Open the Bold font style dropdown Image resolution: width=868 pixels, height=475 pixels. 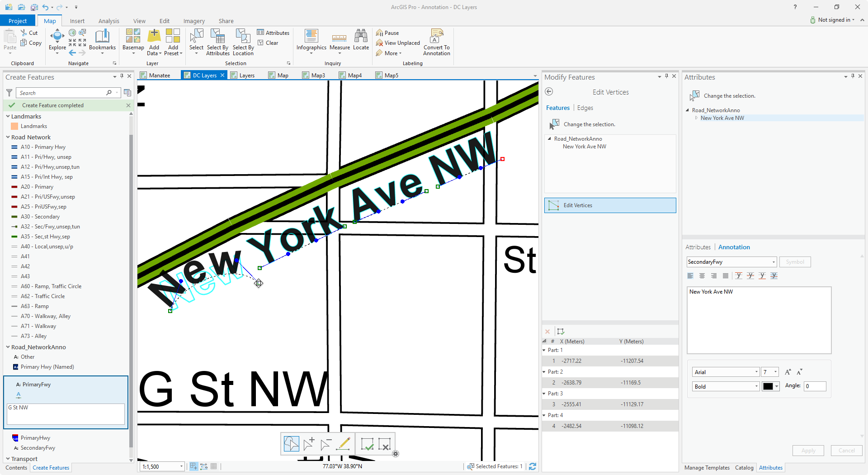tap(756, 386)
